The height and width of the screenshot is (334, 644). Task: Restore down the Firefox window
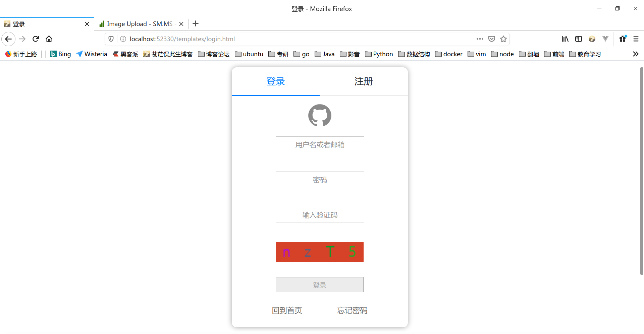[618, 9]
